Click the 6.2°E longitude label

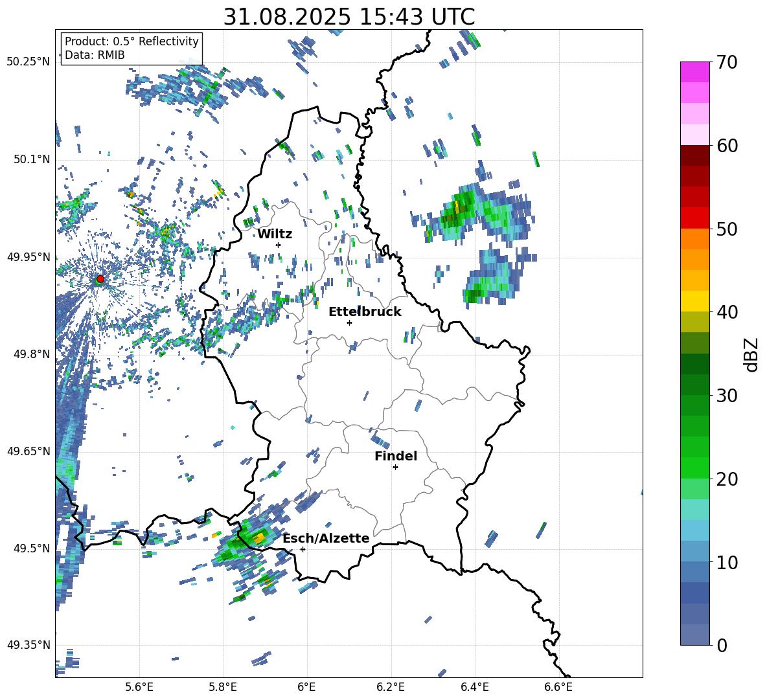click(391, 687)
